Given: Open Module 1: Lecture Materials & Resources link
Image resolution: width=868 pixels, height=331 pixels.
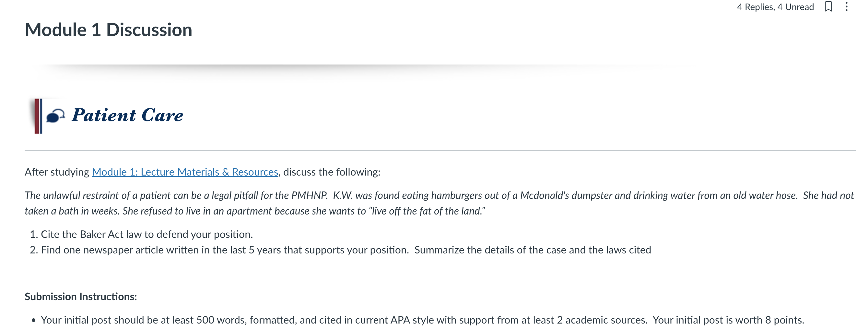Looking at the screenshot, I should click(x=185, y=172).
